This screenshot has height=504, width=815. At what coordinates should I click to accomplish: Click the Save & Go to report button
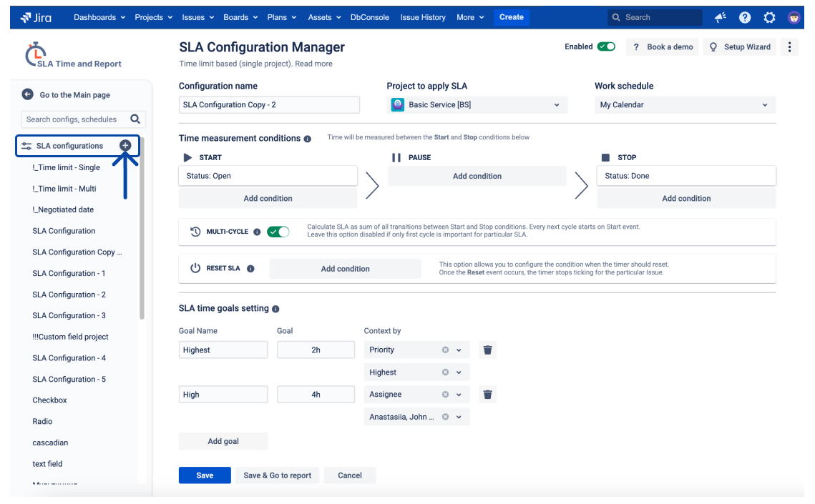point(277,475)
